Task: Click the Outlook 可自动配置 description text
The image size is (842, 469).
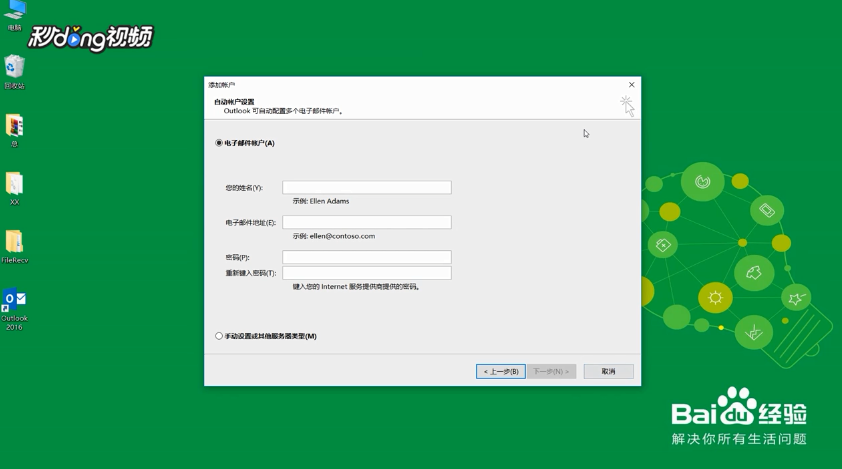Action: pos(284,111)
